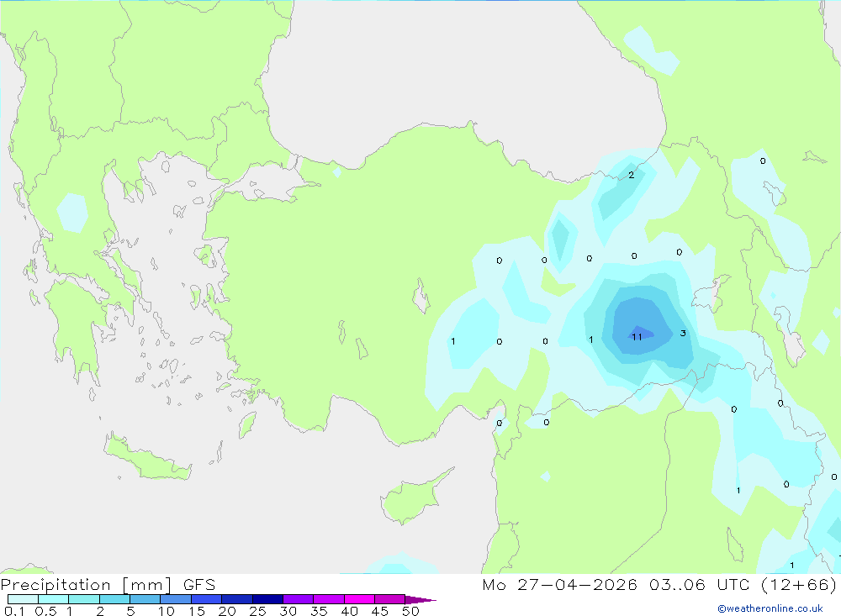Viewport: 841px width, 616px height.
Task: Click the '15' legend scale label
Action: coord(197,611)
